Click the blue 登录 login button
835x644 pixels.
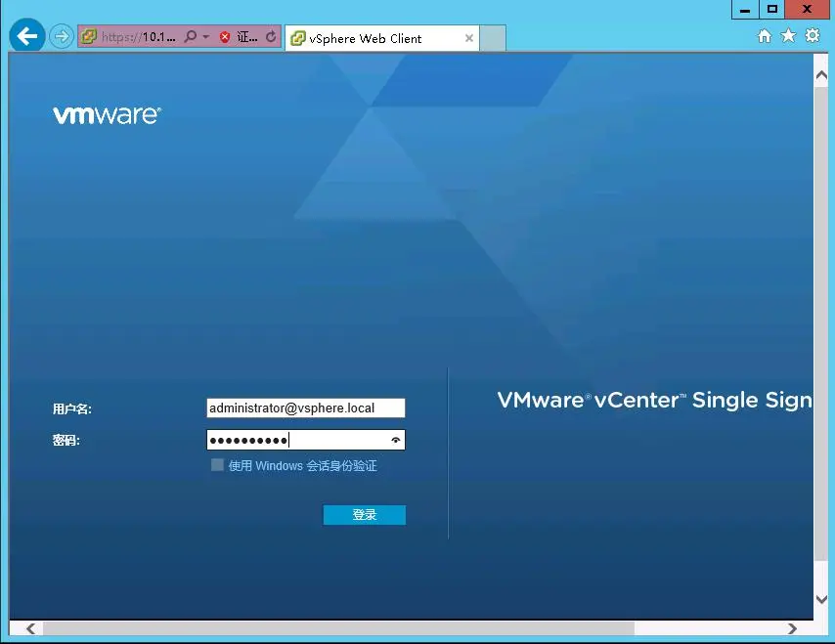point(365,515)
